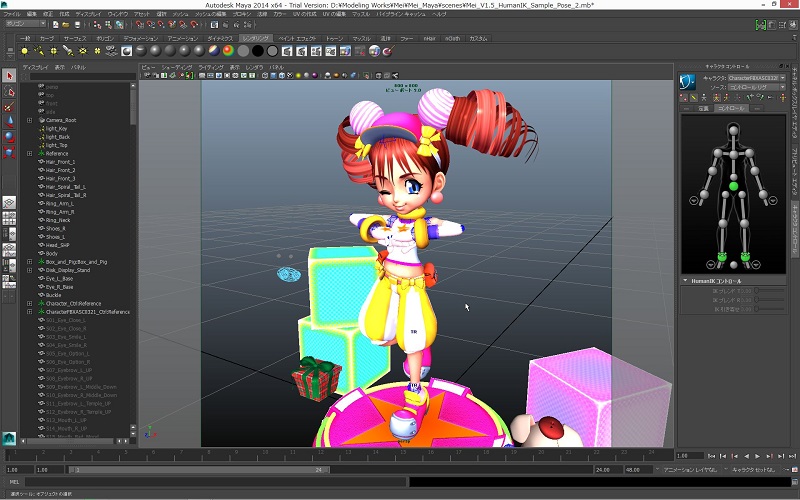
Task: Select light_Key in the outliner
Action: point(56,129)
